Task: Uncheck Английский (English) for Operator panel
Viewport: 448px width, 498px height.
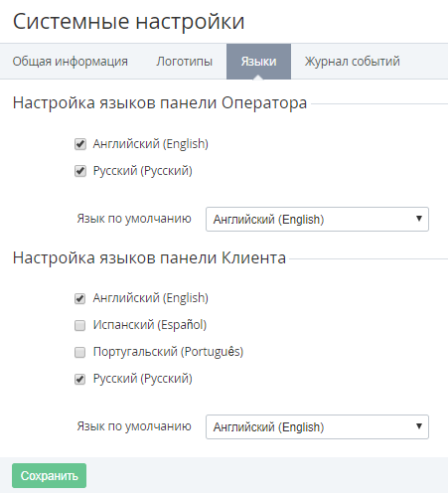Action: coord(80,144)
